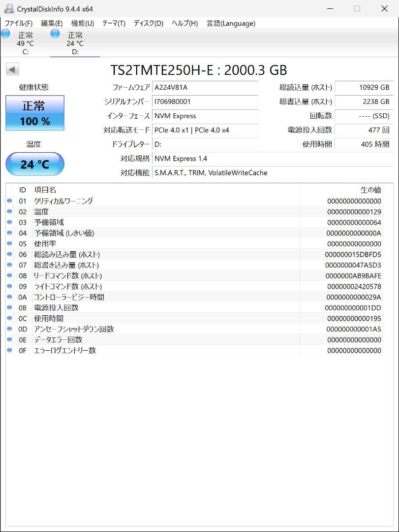
Task: Click the blue indicator for 温度 row
Action: [x=9, y=211]
